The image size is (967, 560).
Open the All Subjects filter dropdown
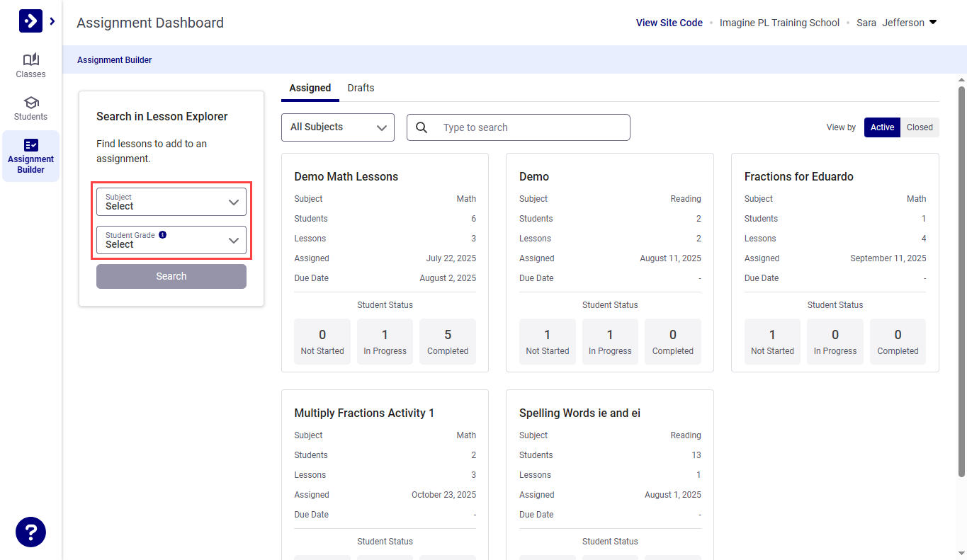coord(337,127)
